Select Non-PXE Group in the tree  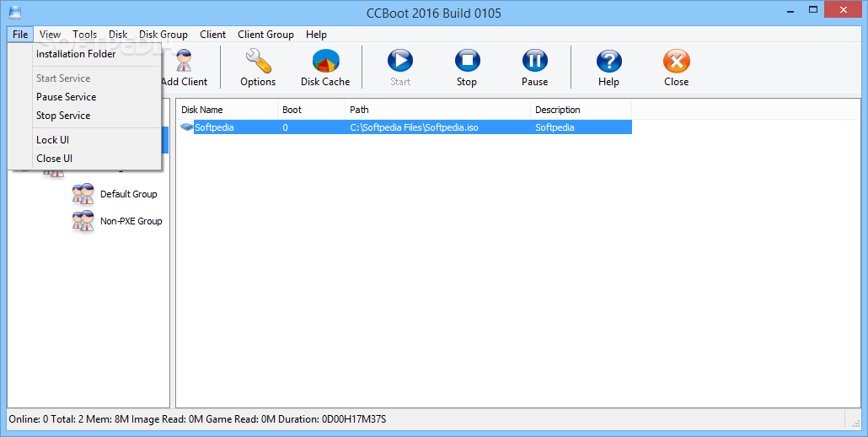coord(131,221)
